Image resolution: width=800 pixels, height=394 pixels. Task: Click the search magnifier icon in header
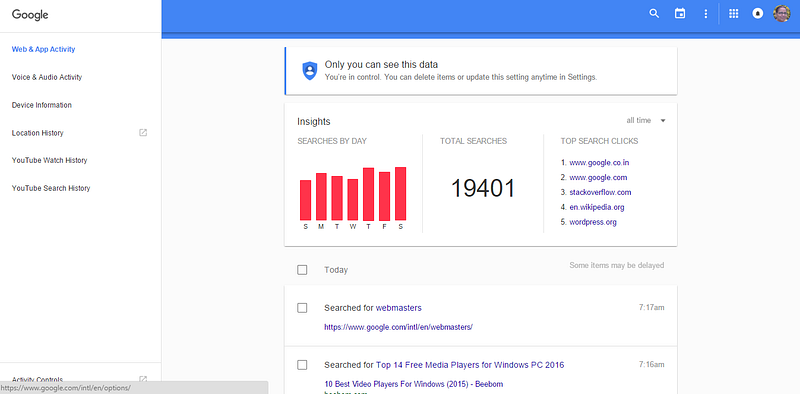[654, 14]
